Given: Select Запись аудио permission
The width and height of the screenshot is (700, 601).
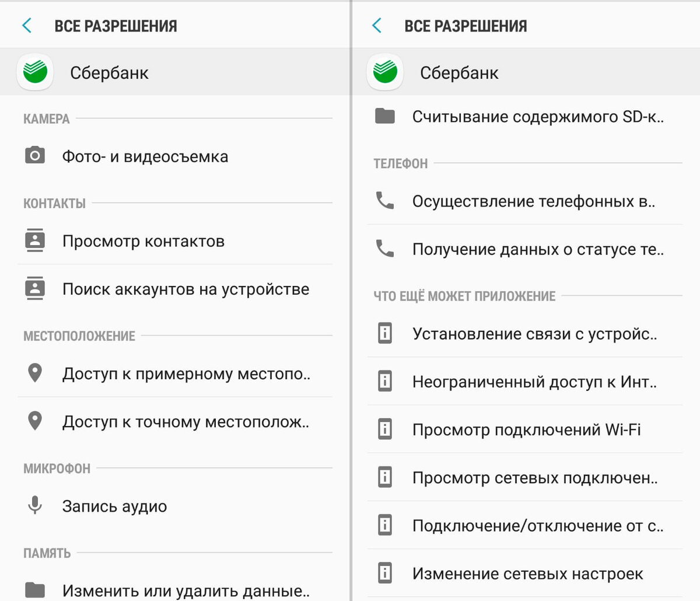Looking at the screenshot, I should (x=175, y=506).
